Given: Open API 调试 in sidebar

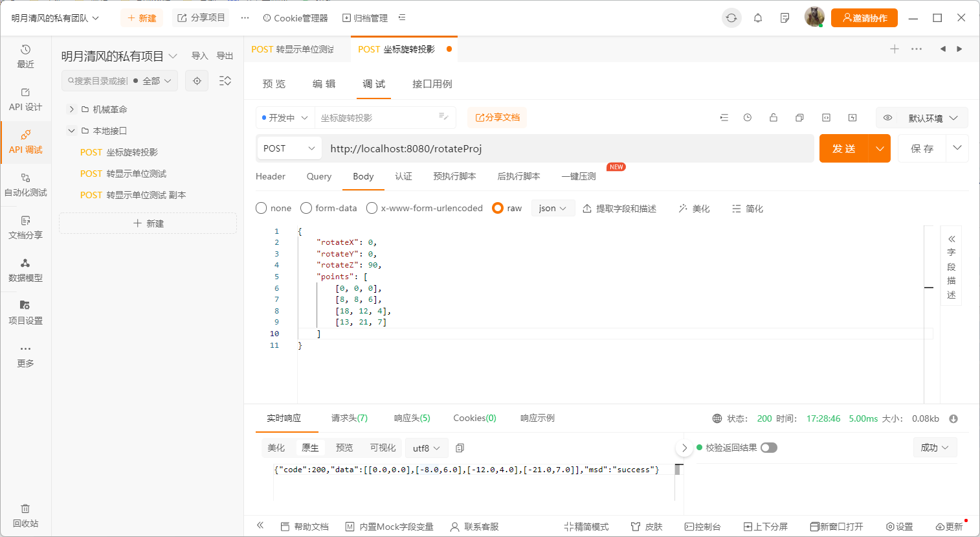Looking at the screenshot, I should (x=25, y=142).
